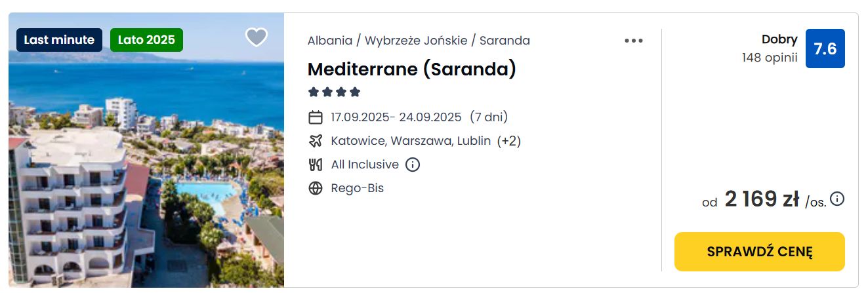Click the All Inclusive info icon
This screenshot has width=868, height=293.
(413, 165)
